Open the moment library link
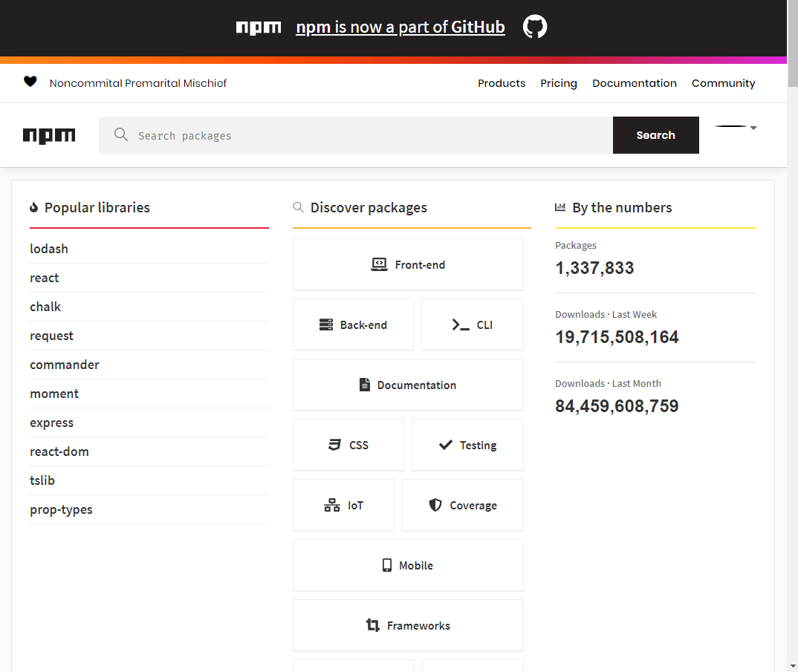Image resolution: width=798 pixels, height=672 pixels. [x=54, y=394]
